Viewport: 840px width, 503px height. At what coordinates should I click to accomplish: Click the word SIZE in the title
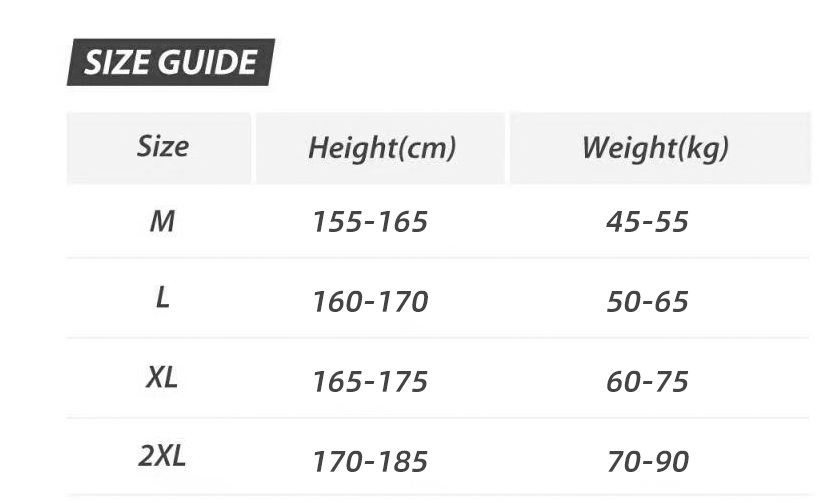coord(113,62)
